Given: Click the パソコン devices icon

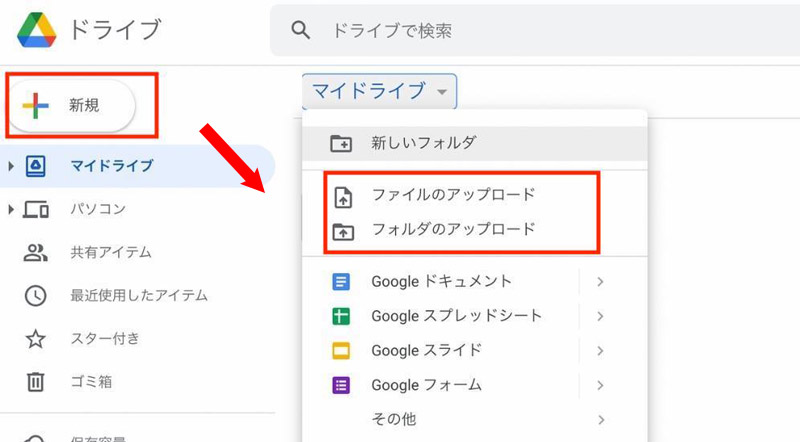Looking at the screenshot, I should pyautogui.click(x=36, y=209).
